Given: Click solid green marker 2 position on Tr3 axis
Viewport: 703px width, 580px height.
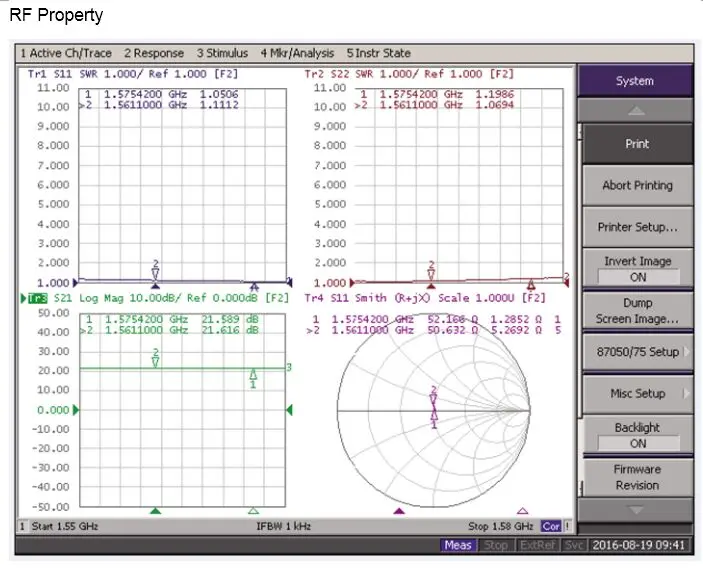Looking at the screenshot, I should [155, 511].
